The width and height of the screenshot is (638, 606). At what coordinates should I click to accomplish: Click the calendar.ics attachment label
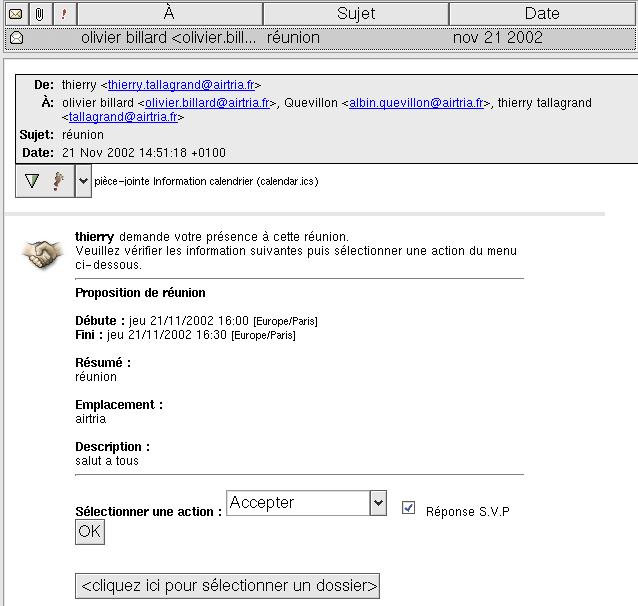206,181
